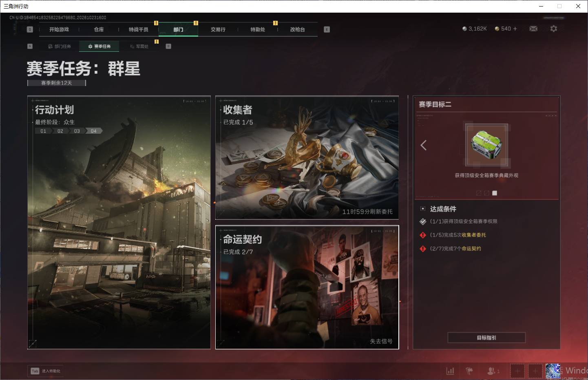Viewport: 588px width, 380px height.
Task: Select stage 01 of 行动计划
Action: click(x=43, y=131)
